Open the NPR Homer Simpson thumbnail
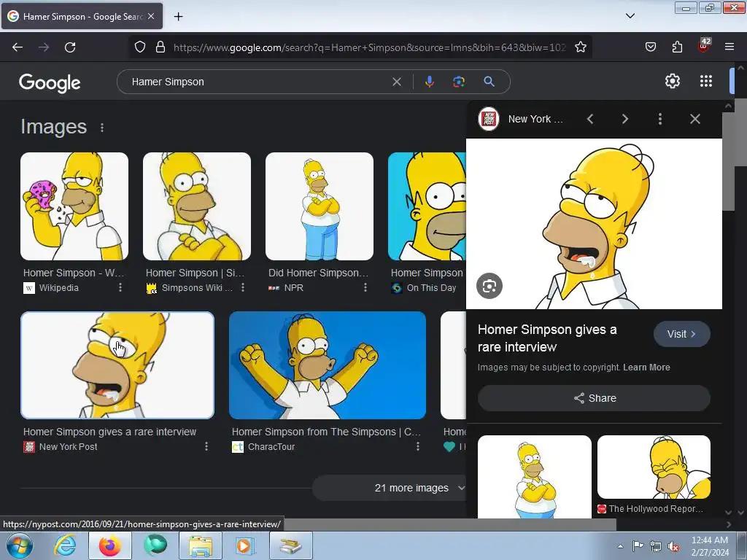 pos(320,206)
